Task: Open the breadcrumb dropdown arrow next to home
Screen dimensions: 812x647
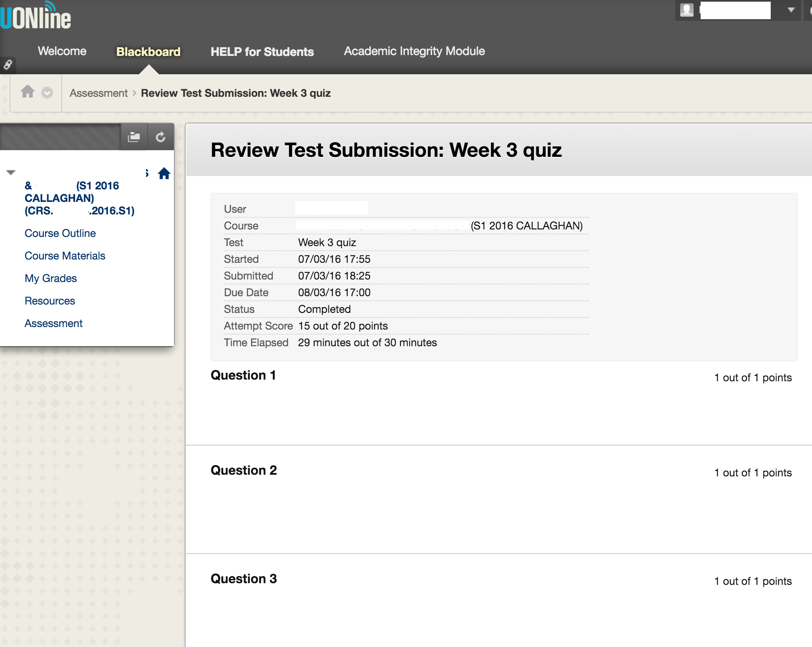Action: click(x=47, y=93)
